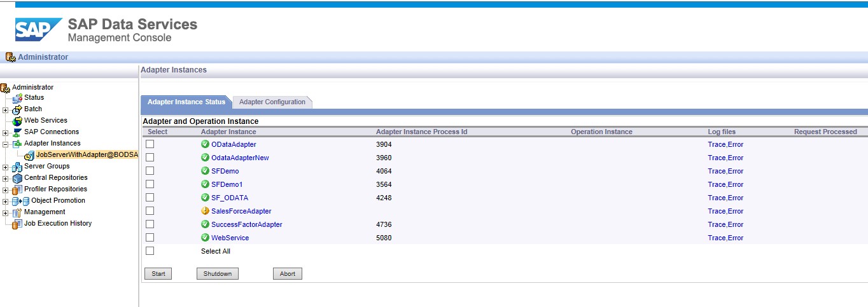
Task: Click the SAP logo
Action: coord(39,29)
